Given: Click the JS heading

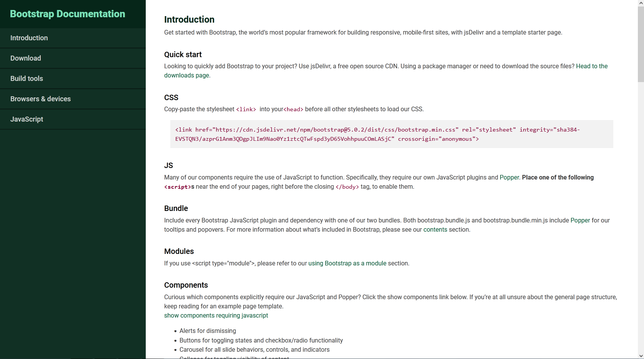Looking at the screenshot, I should click(168, 165).
